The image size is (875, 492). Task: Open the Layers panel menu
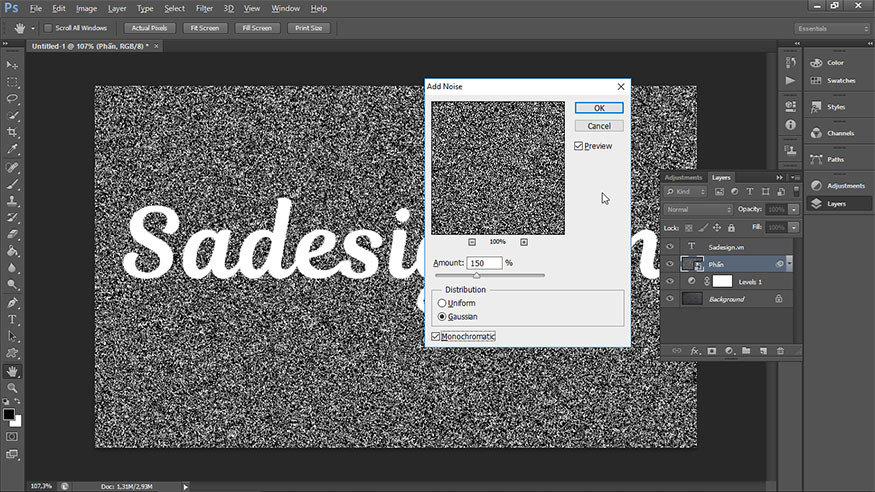pos(795,177)
